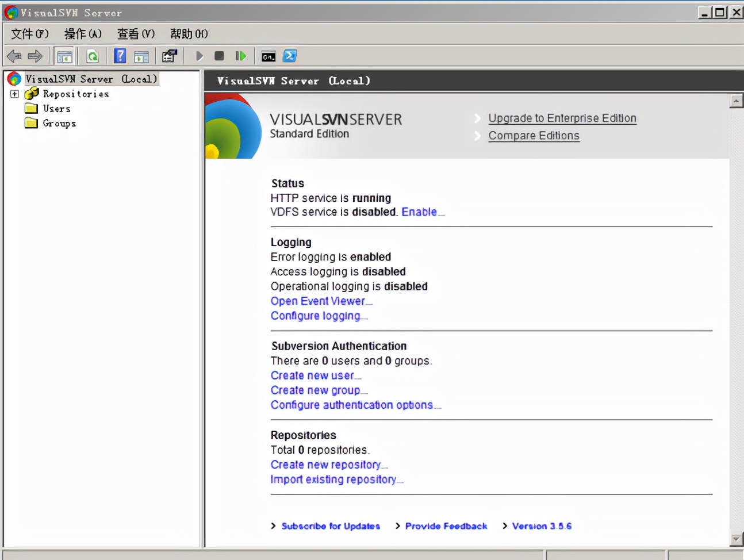
Task: Click the Properties toolbar icon
Action: (x=169, y=56)
